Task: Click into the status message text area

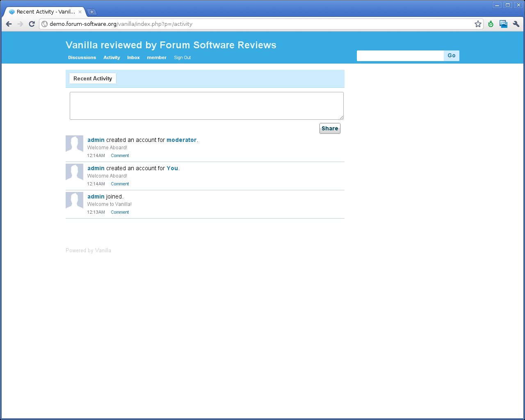Action: click(x=207, y=106)
